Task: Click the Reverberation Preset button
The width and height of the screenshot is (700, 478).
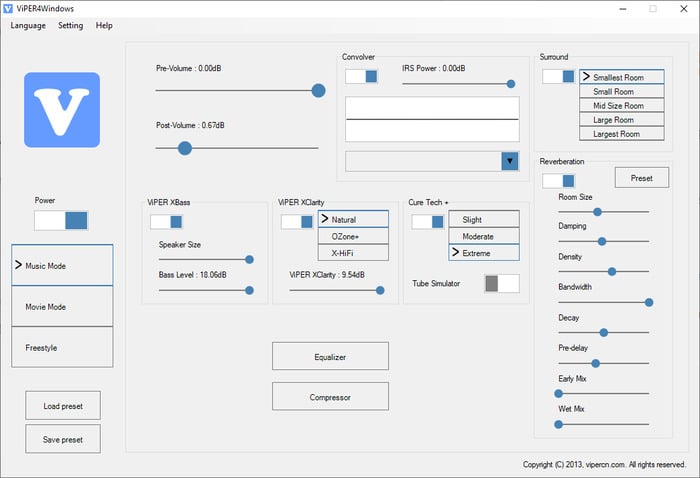Action: point(642,178)
